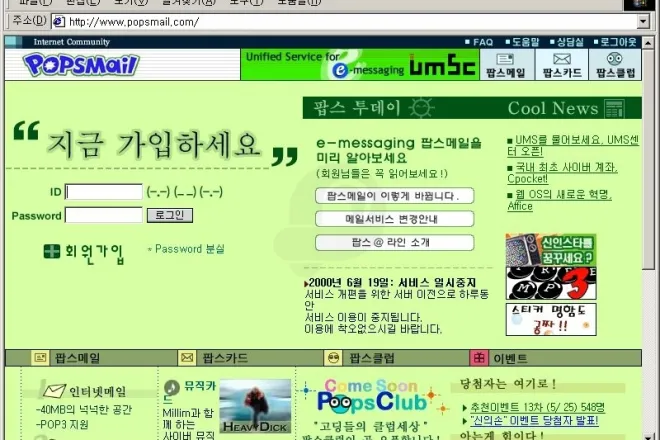
Task: Click the Cool News newspaper icon
Action: 614,109
